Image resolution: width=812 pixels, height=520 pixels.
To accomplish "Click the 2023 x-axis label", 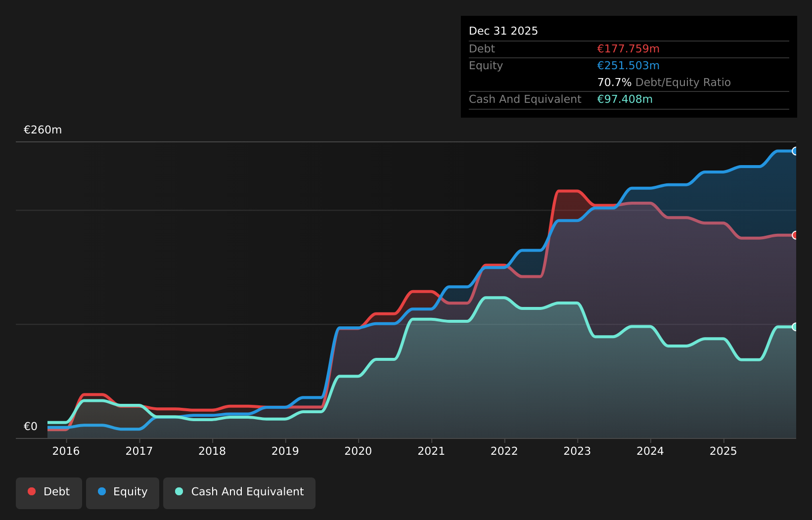I will (578, 451).
